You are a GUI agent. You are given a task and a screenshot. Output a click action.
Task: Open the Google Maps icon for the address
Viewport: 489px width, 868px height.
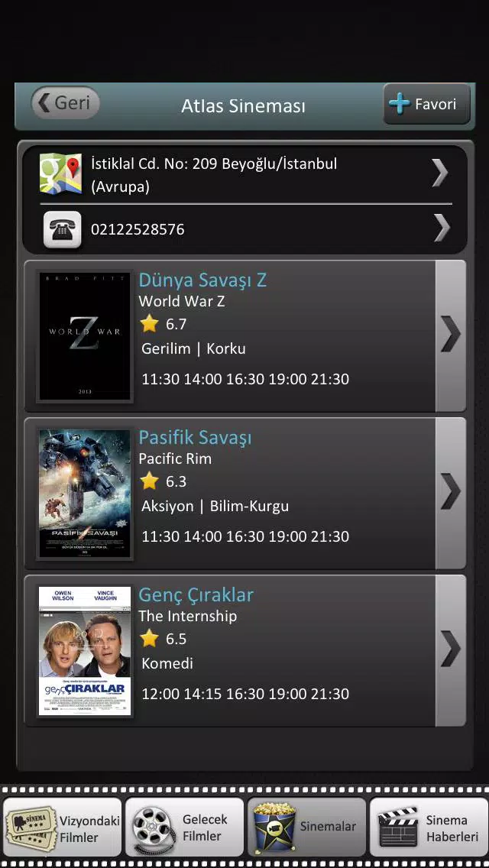coord(60,173)
